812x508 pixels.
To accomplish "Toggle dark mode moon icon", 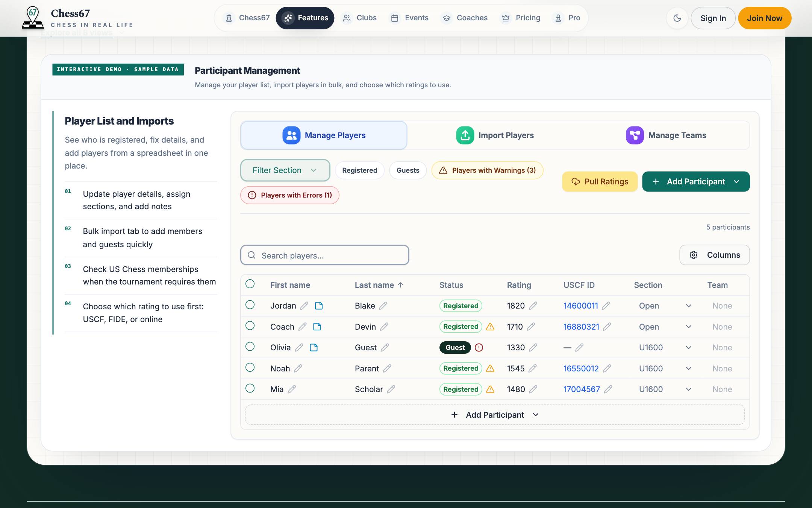I will point(677,18).
